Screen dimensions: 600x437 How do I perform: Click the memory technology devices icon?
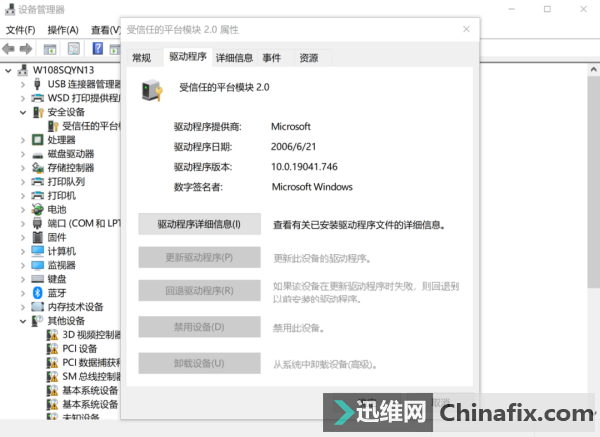tap(38, 307)
